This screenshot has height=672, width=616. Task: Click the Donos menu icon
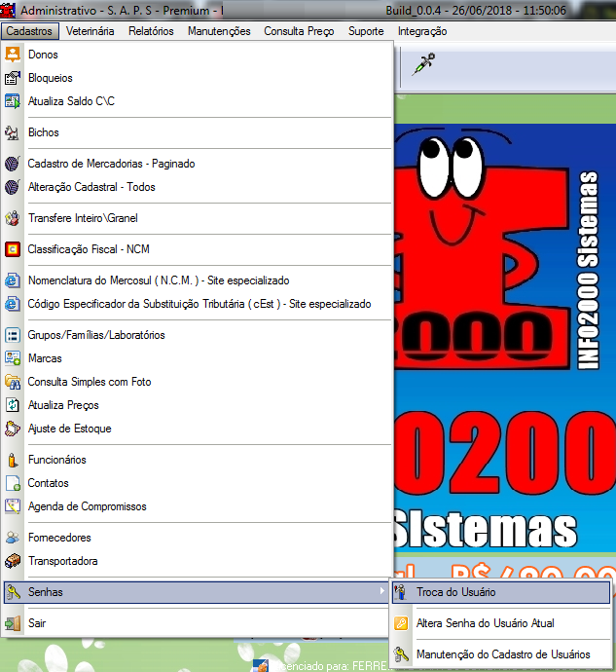coord(13,55)
